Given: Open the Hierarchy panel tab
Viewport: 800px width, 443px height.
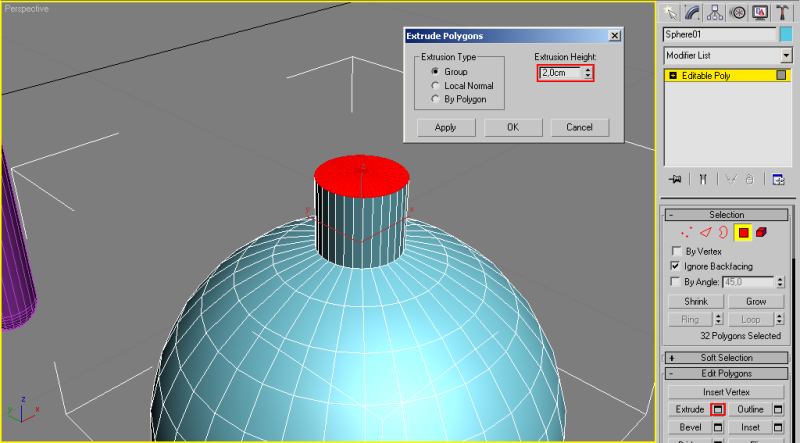Looking at the screenshot, I should [715, 12].
